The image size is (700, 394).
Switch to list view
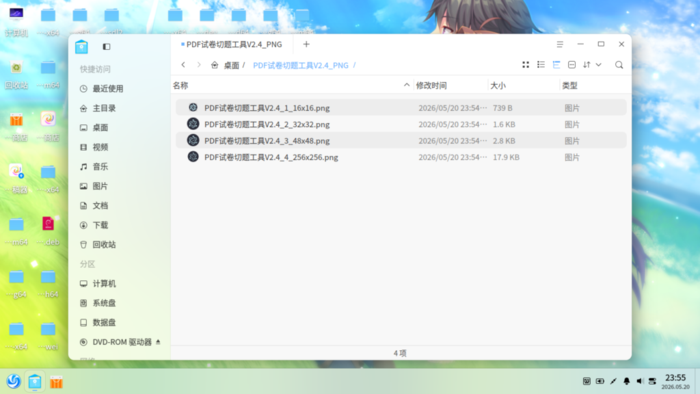tap(541, 65)
